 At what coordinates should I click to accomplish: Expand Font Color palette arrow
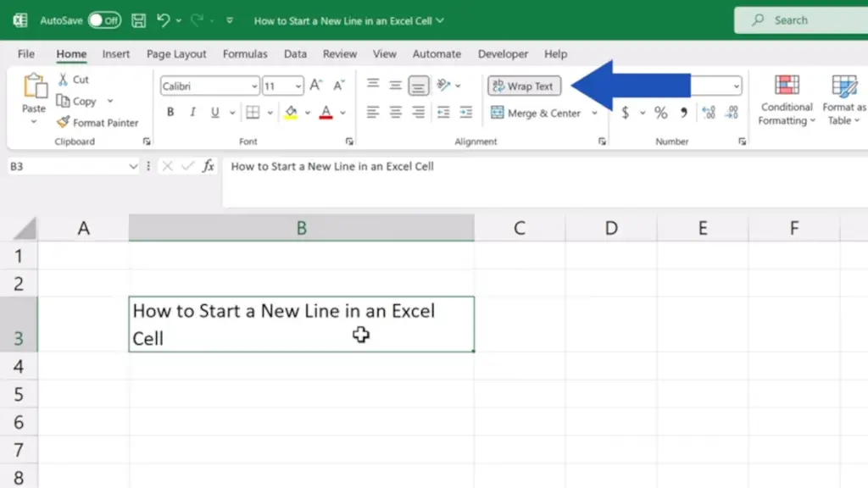(x=342, y=113)
